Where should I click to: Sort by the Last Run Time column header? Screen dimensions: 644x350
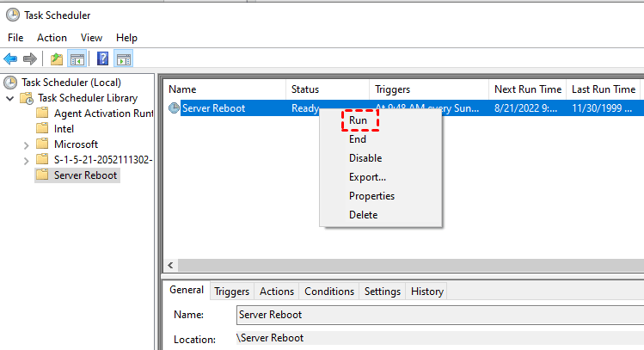click(604, 89)
